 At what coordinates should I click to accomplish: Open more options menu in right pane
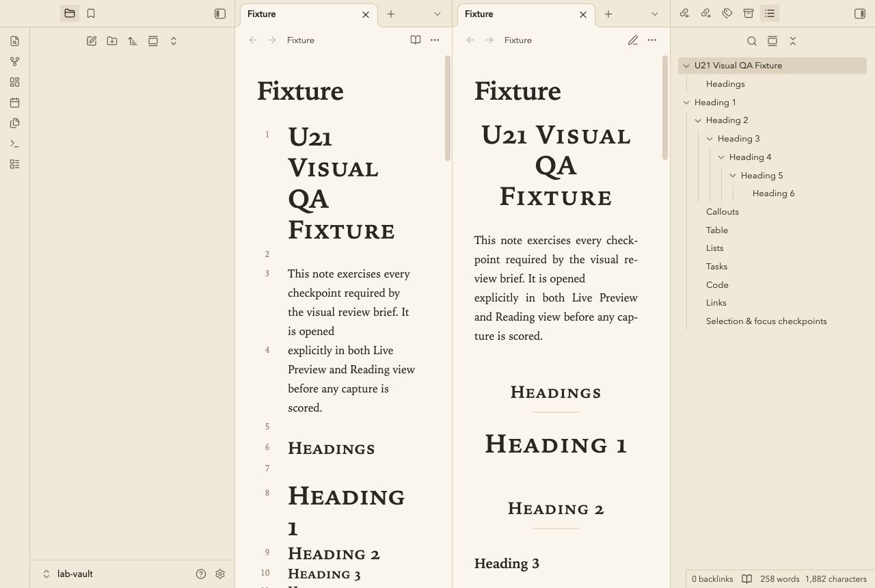click(652, 40)
